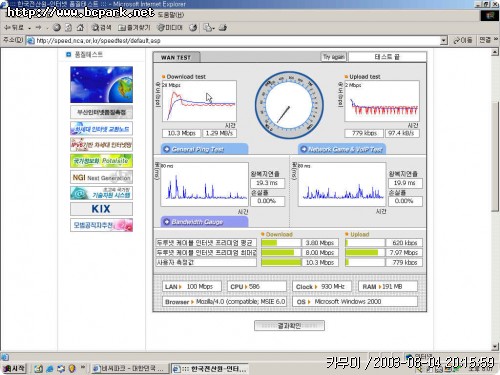500x375 pixels.
Task: Click the Stop loading toolbar icon
Action: tap(57, 28)
